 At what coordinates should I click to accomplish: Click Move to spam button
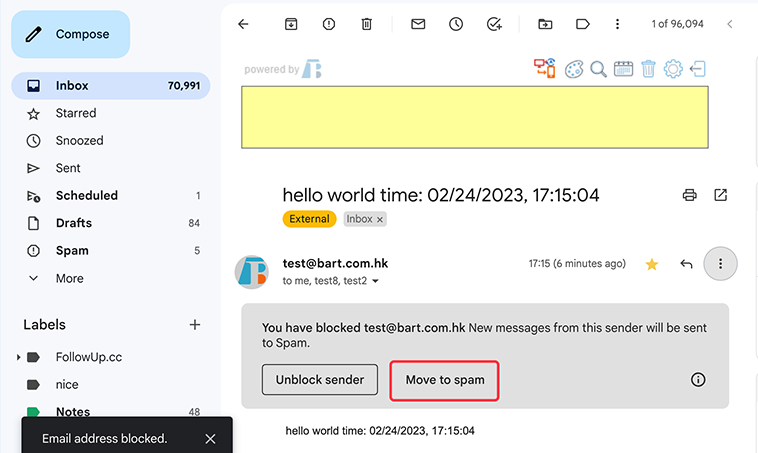[x=445, y=380]
